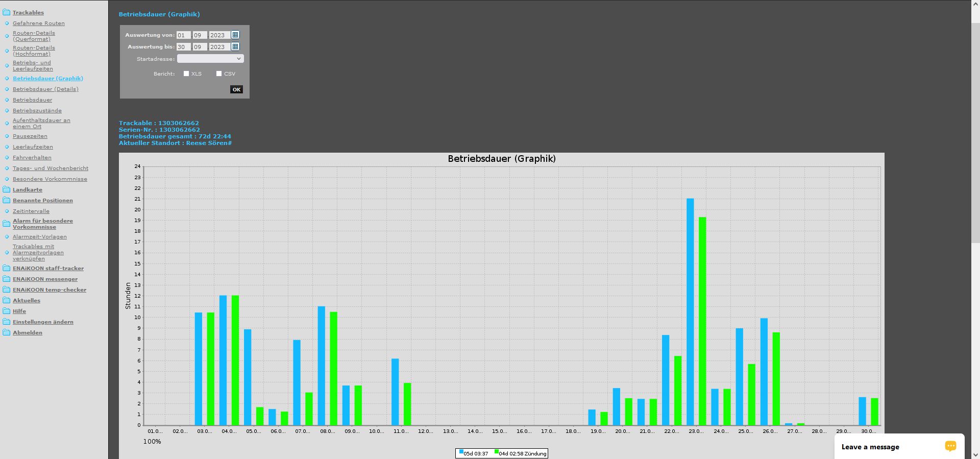
Task: Click the Einstellungen ändern folder icon
Action: (x=6, y=322)
